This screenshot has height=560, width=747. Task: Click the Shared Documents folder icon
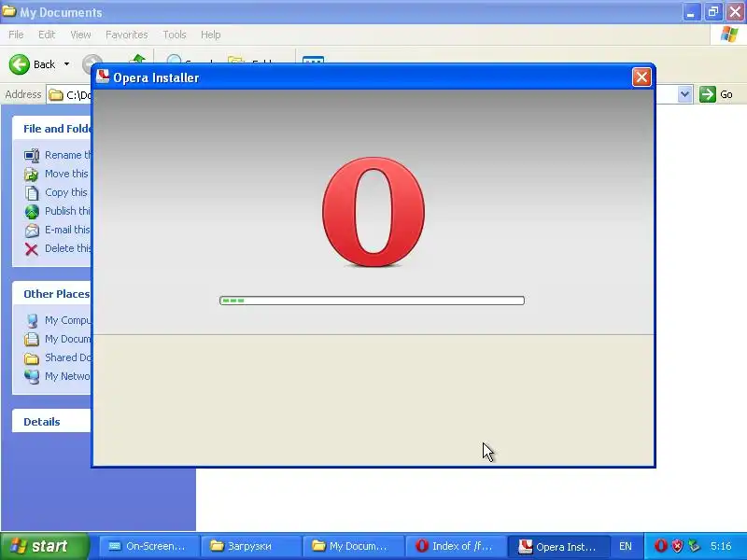coord(32,358)
